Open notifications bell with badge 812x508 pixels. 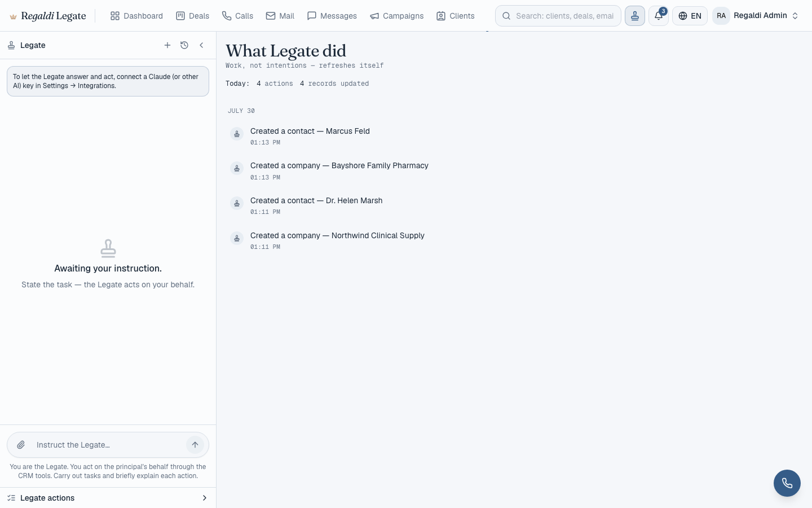659,16
